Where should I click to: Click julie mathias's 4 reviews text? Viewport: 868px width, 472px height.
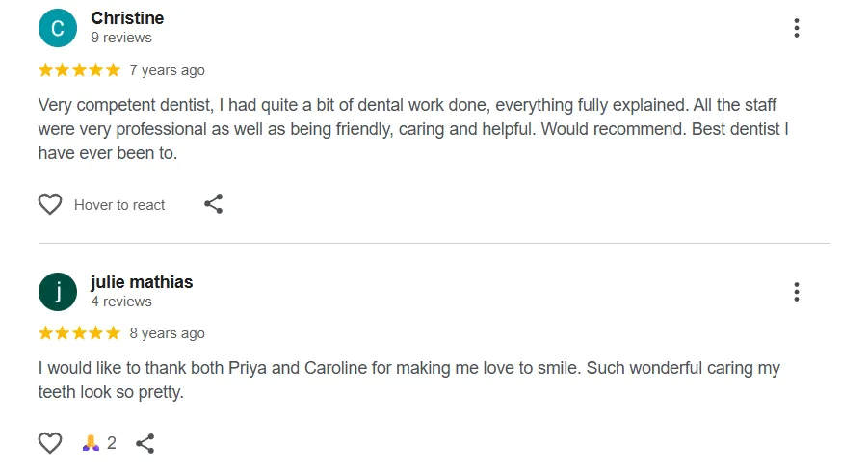click(121, 302)
